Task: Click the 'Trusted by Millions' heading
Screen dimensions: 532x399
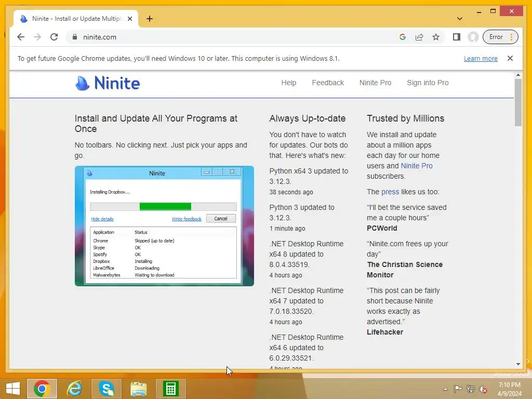Action: tap(405, 118)
